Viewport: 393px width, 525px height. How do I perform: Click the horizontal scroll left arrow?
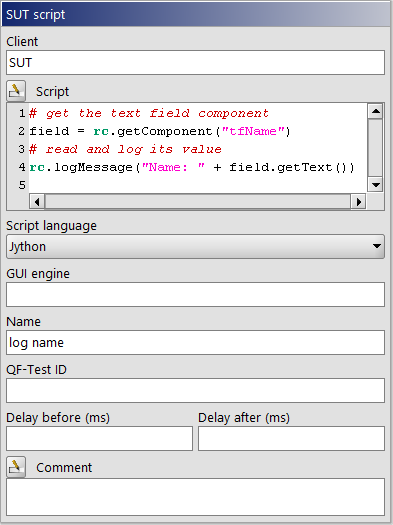coord(37,202)
